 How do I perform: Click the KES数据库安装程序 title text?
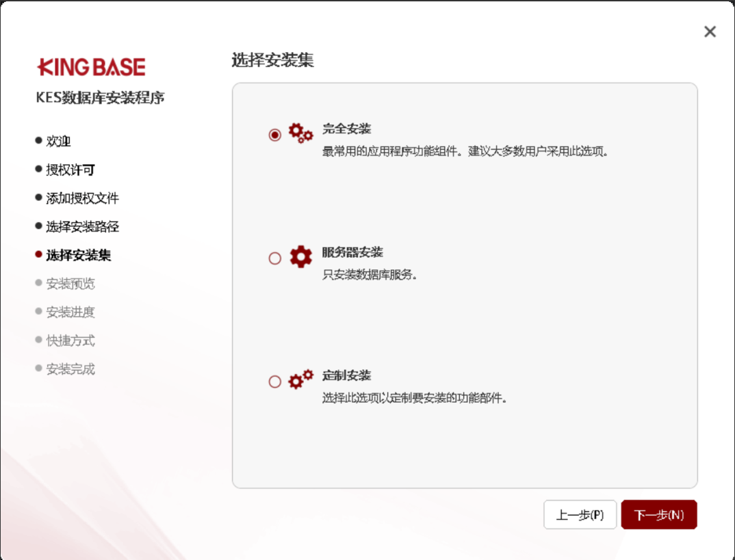click(x=101, y=97)
